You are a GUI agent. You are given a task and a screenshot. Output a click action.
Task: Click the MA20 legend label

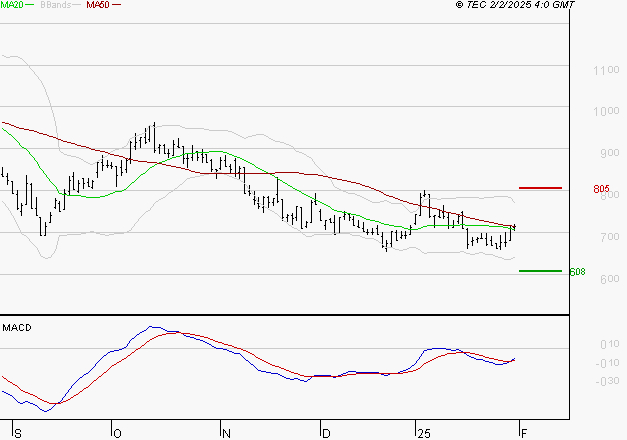(x=12, y=5)
